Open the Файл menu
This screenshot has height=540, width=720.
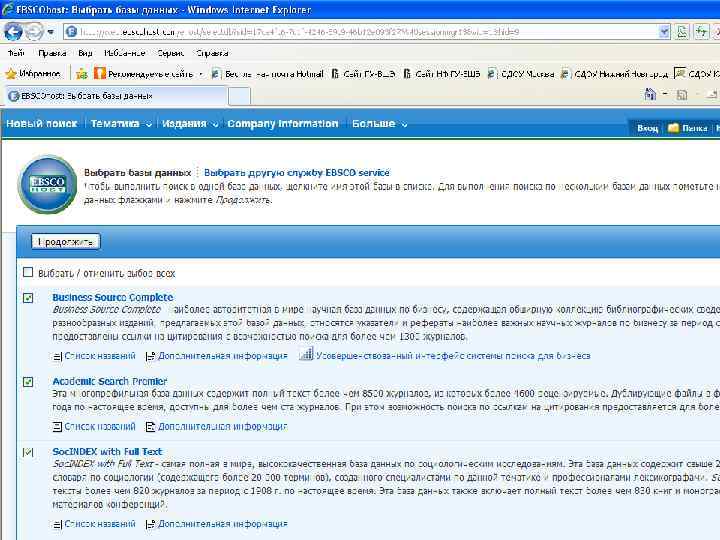[17, 53]
